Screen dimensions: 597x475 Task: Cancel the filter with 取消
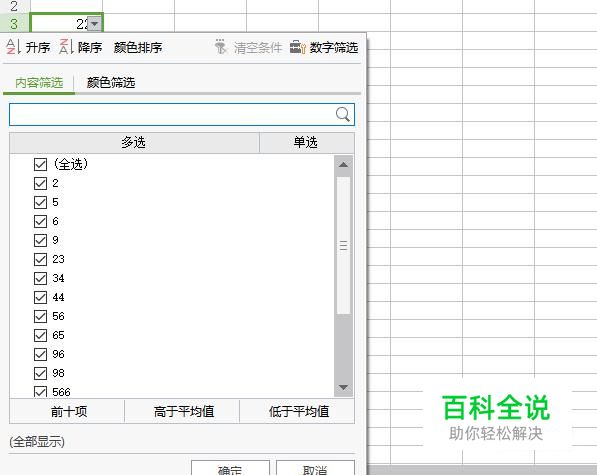pyautogui.click(x=315, y=468)
